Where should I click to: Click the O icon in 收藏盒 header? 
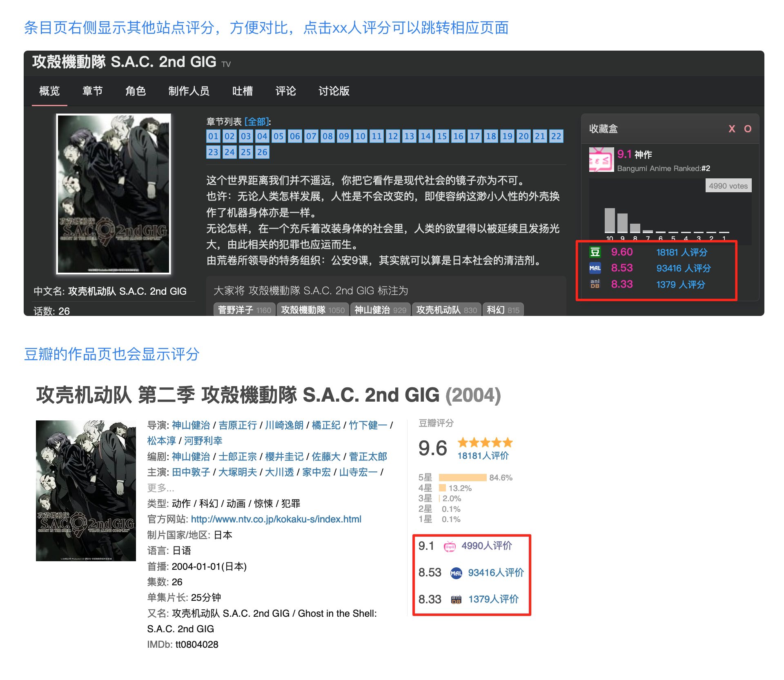tap(748, 129)
